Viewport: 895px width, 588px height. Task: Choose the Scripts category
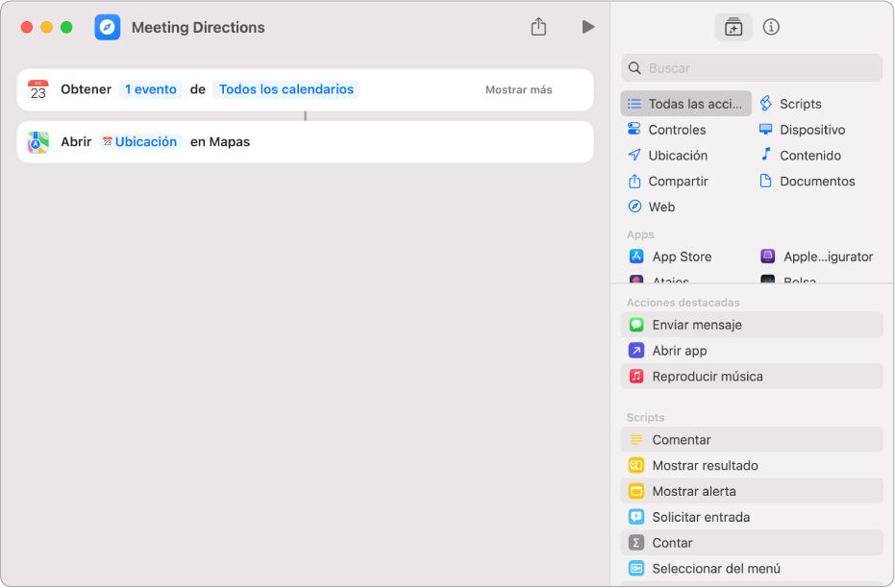(800, 104)
